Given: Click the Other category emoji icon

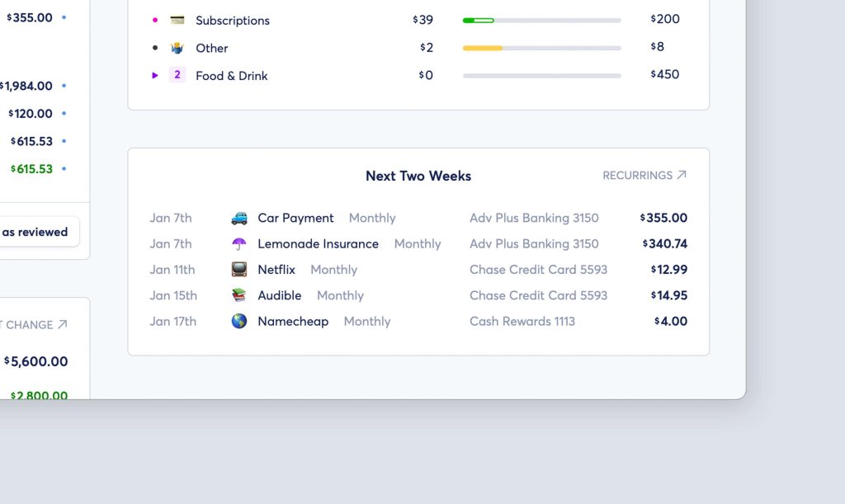Looking at the screenshot, I should coord(177,48).
